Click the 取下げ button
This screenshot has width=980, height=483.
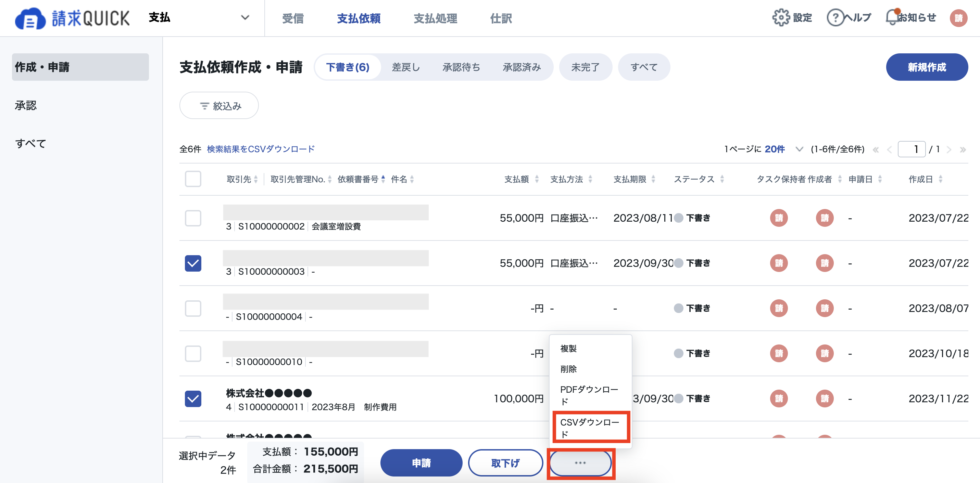[505, 462]
